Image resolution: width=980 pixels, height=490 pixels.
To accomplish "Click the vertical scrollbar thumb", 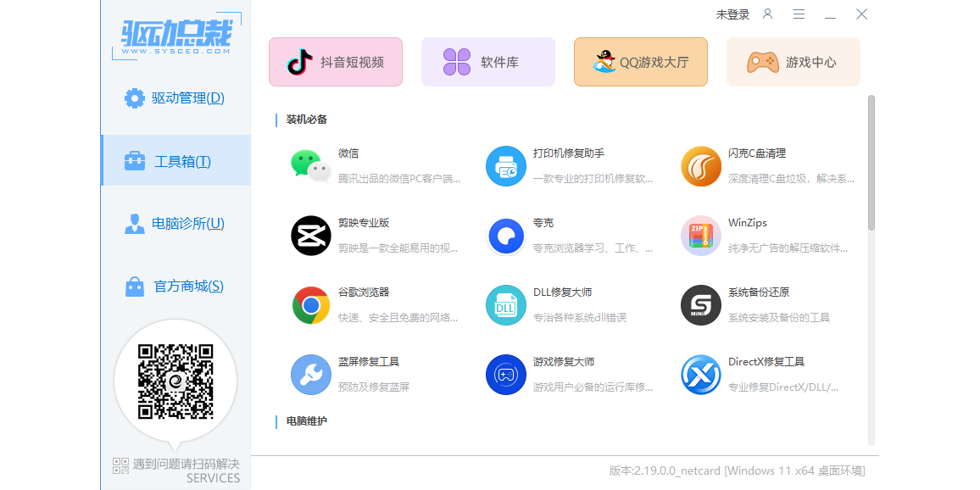I will [871, 163].
